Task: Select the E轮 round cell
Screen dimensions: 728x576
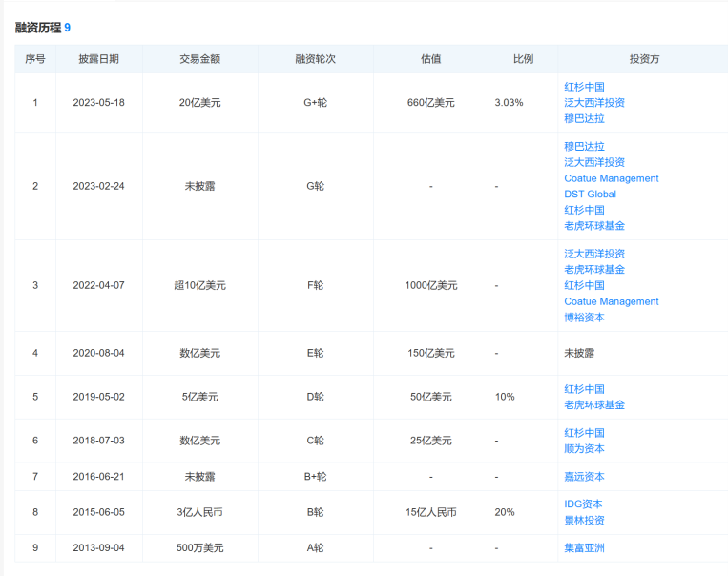Action: 315,353
